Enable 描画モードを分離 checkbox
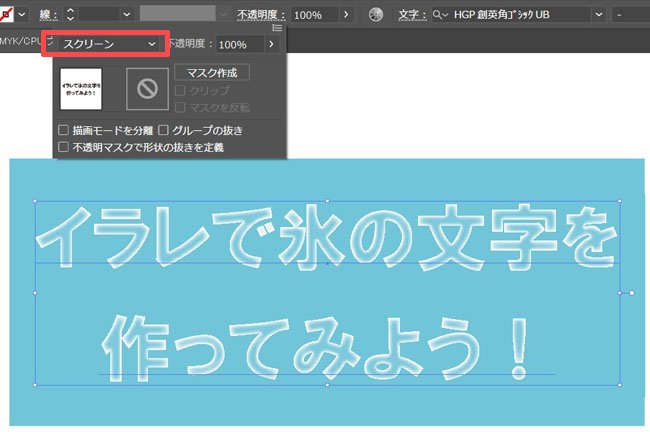The height and width of the screenshot is (432, 650). (x=63, y=130)
